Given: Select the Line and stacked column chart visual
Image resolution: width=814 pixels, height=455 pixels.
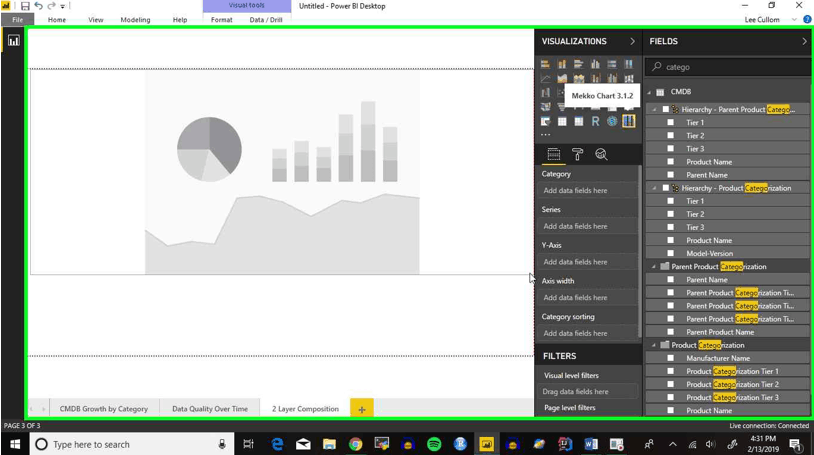Looking at the screenshot, I should pyautogui.click(x=595, y=78).
